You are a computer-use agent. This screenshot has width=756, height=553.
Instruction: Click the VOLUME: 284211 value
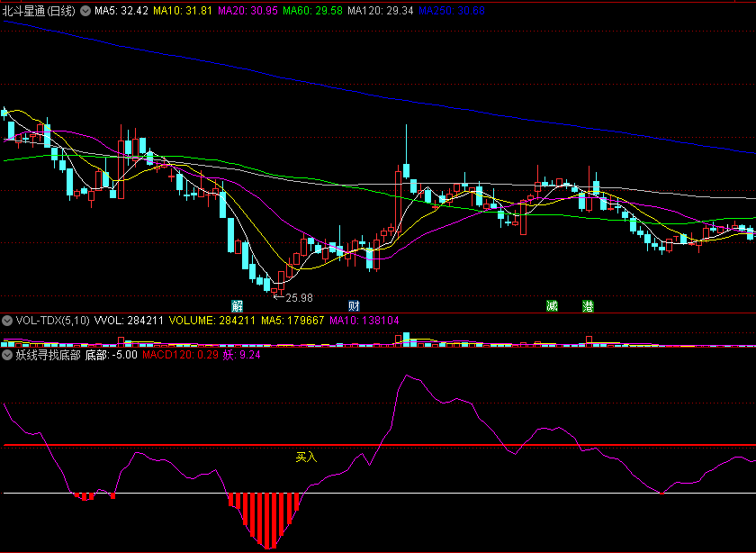212,321
